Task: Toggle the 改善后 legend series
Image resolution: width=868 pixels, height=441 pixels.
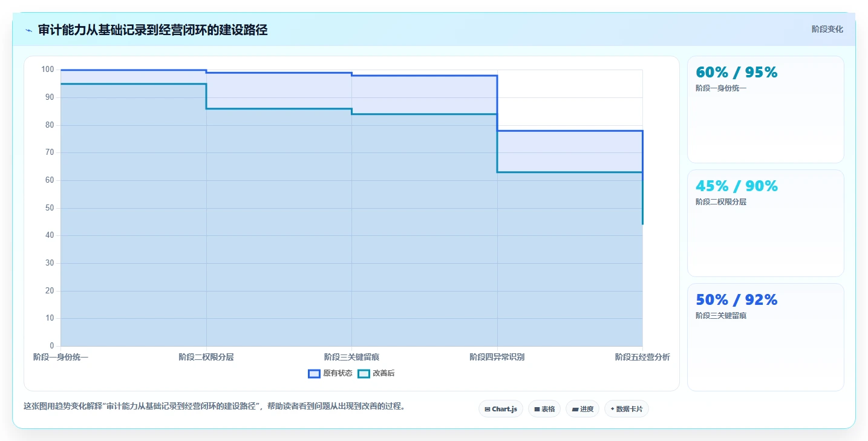Action: coord(376,373)
